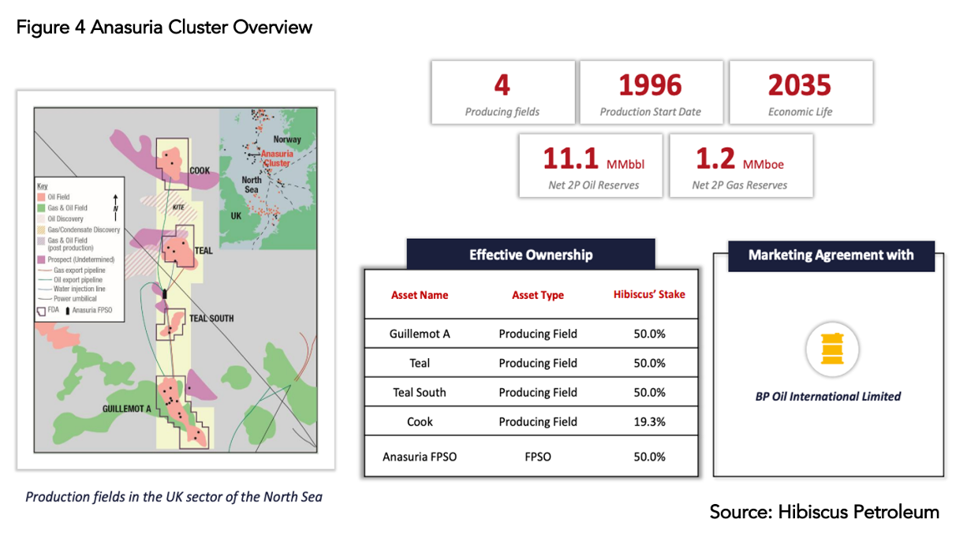Viewport: 967px width, 560px height.
Task: Select the Gas & Oil Field green swatch
Action: tap(41, 208)
